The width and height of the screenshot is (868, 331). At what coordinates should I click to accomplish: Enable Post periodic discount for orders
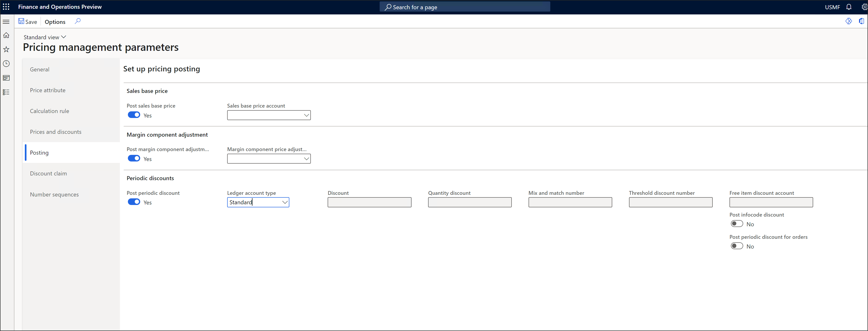736,246
